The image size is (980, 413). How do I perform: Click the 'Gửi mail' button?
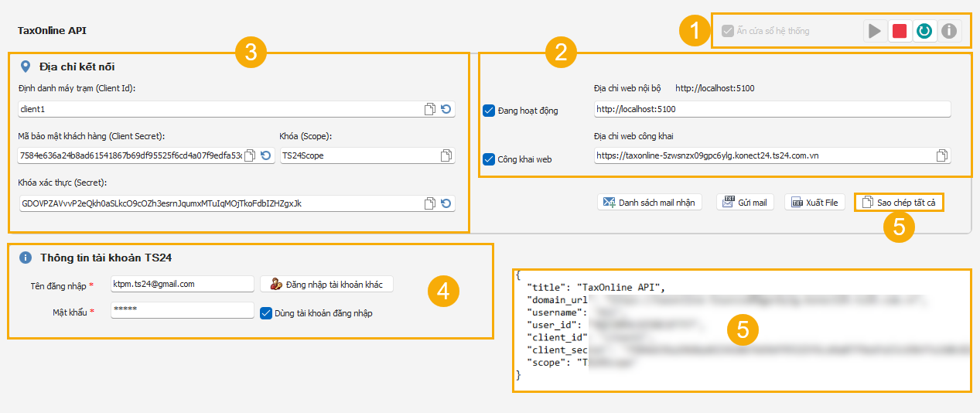tap(745, 202)
